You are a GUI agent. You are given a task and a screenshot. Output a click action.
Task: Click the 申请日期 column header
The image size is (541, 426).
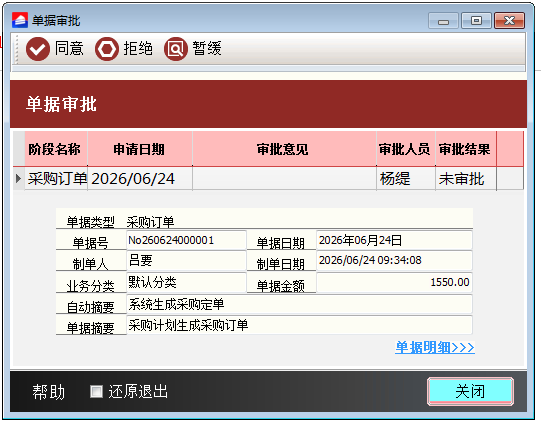point(140,149)
